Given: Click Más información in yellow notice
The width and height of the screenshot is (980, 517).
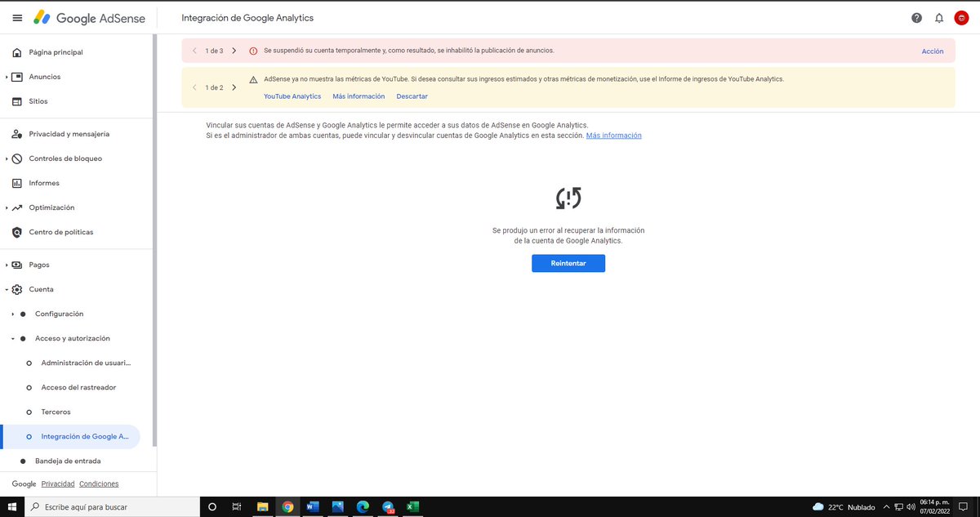Looking at the screenshot, I should point(359,96).
